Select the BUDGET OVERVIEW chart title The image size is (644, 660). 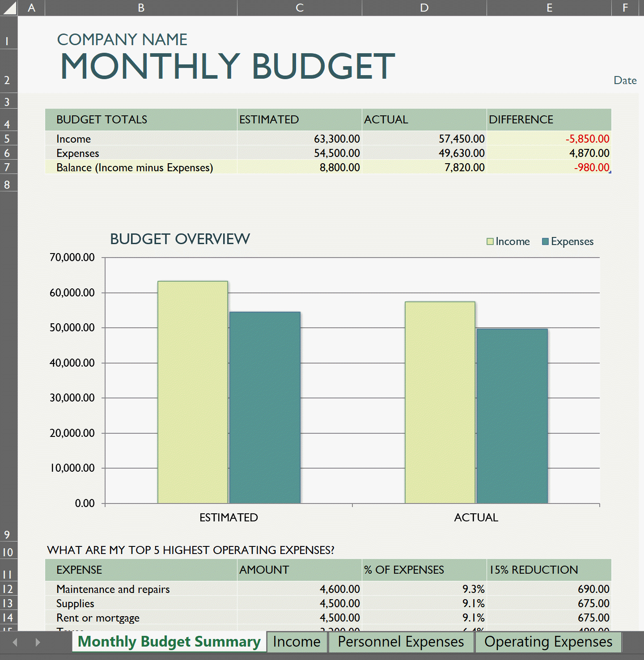coord(180,239)
